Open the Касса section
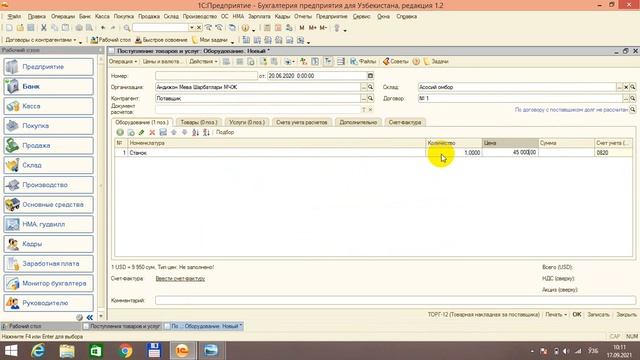Viewport: 640px width, 360px height. point(49,106)
